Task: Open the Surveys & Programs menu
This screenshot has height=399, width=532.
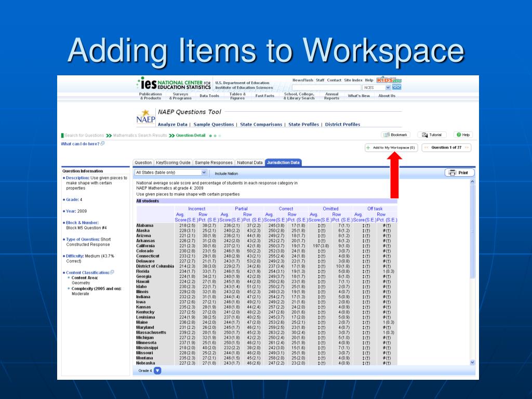Action: click(x=180, y=96)
